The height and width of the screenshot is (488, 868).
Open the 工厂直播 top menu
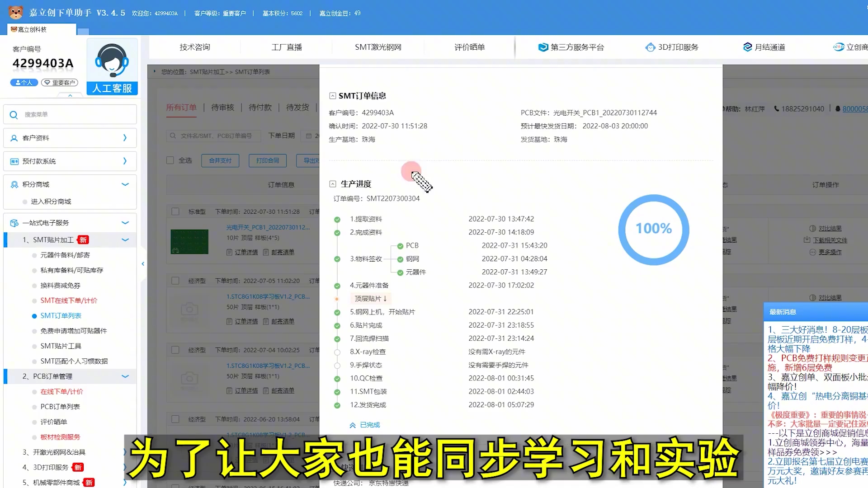pos(287,47)
